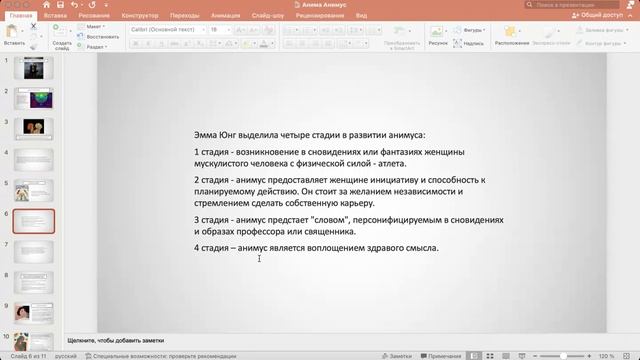The image size is (640, 360).
Task: Redo the last action
Action: [92, 5]
